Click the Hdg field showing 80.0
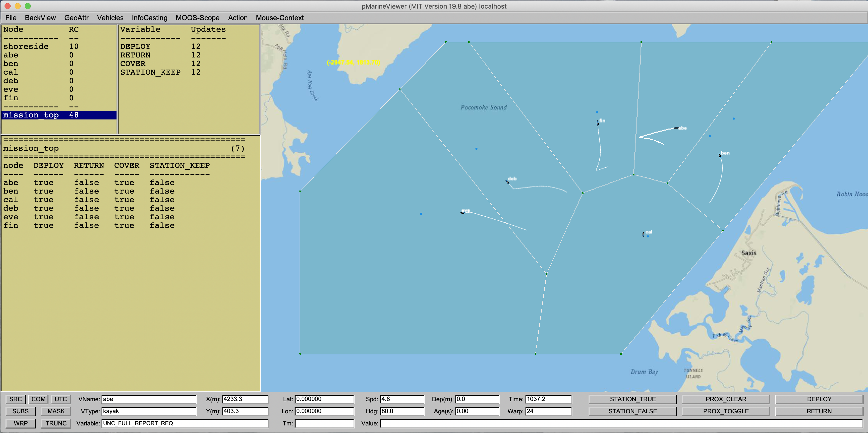 (402, 411)
